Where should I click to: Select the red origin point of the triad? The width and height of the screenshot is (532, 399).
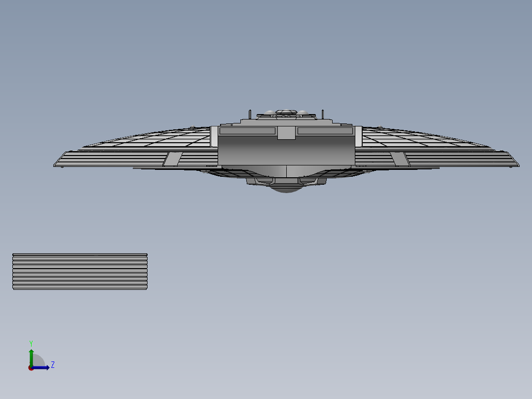[x=31, y=368]
